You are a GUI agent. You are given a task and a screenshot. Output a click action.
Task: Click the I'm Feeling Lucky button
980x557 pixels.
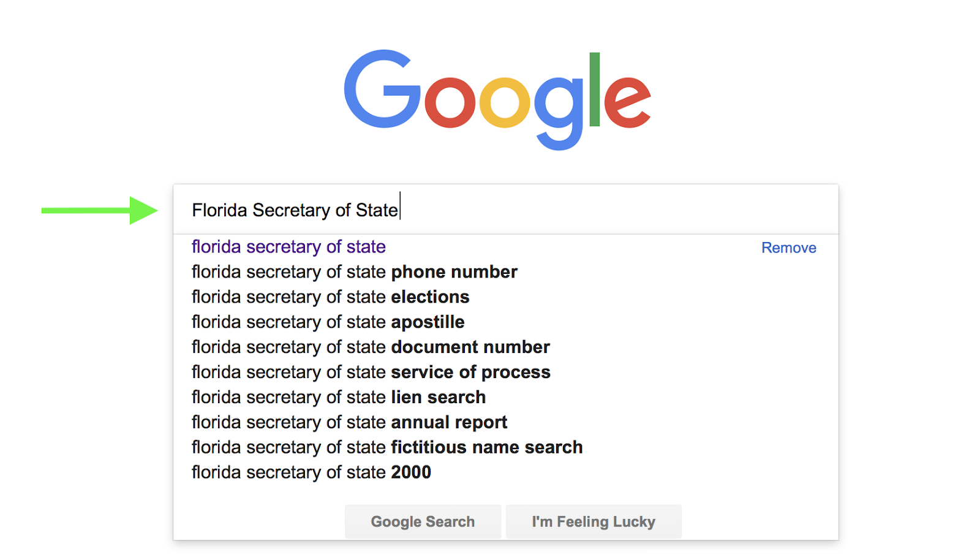pos(594,521)
